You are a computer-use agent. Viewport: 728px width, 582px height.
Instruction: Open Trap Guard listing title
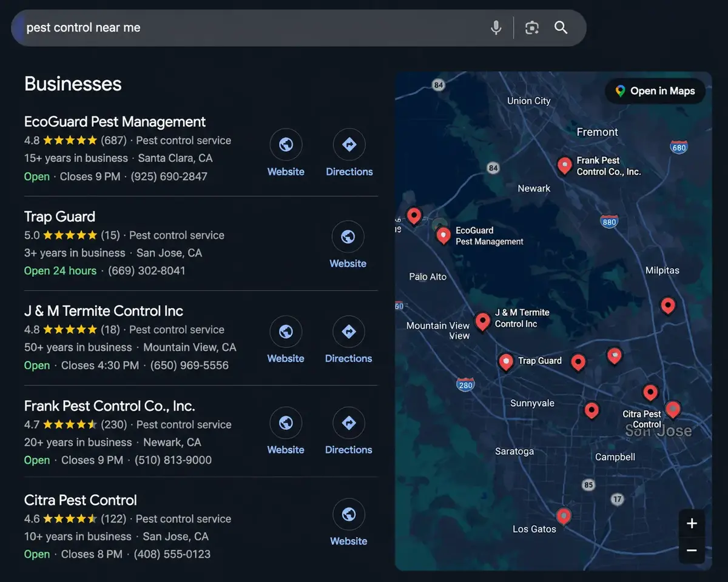pyautogui.click(x=59, y=216)
